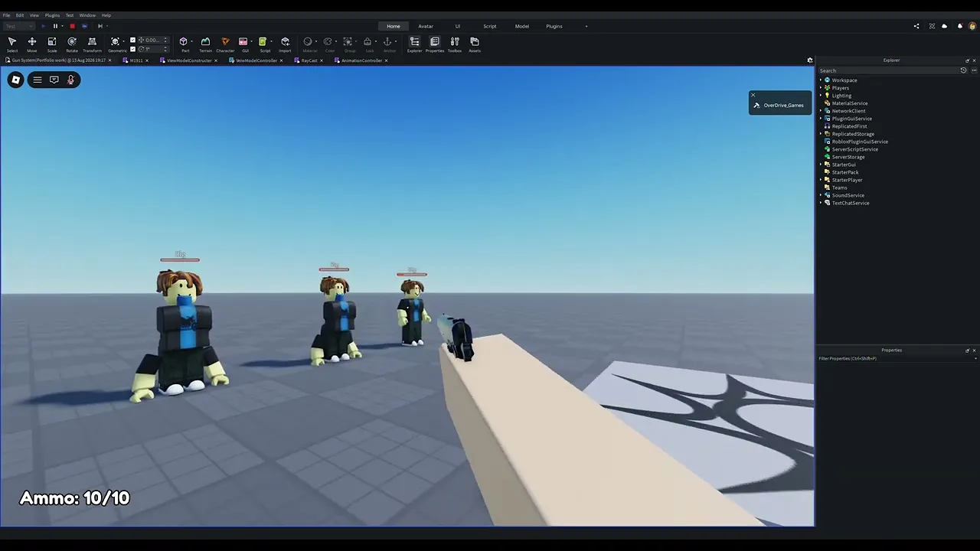Select MaterialService in Explorer
The width and height of the screenshot is (980, 551).
849,103
